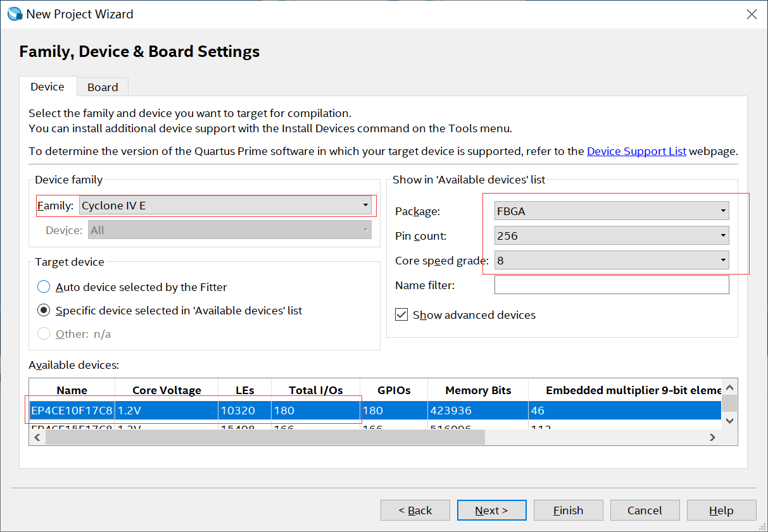Open the Device Support List link
Image resolution: width=768 pixels, height=532 pixels.
[636, 152]
